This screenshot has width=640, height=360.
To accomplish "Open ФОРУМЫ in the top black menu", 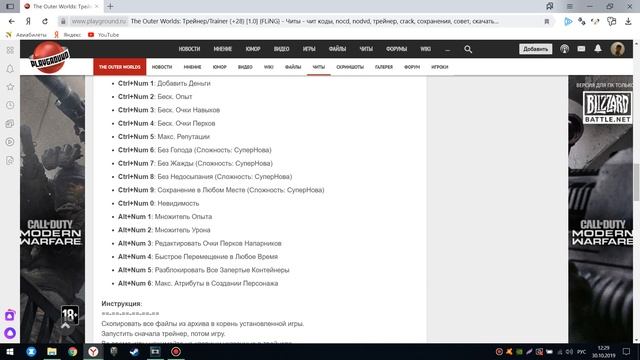I will 396,49.
